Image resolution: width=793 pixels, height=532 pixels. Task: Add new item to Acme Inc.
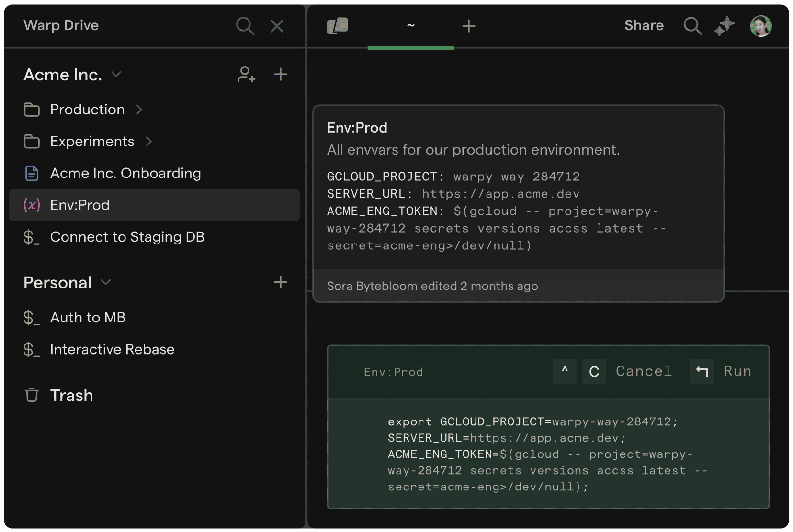point(281,75)
